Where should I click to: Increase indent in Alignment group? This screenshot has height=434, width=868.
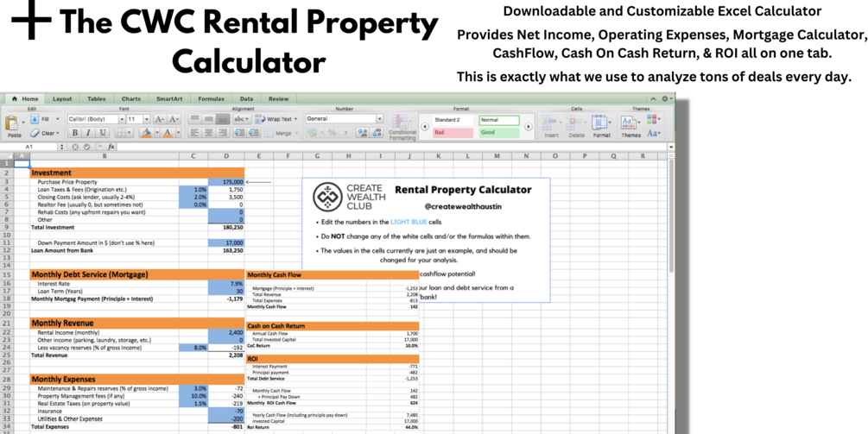(254, 133)
